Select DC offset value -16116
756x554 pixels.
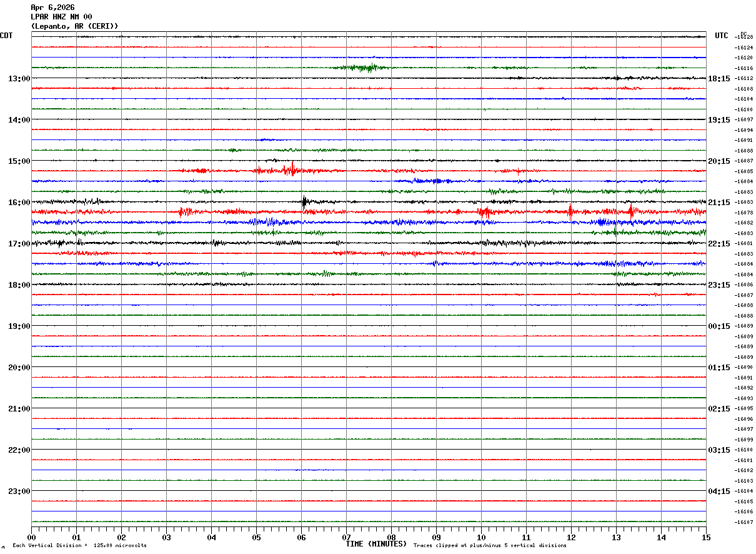pyautogui.click(x=744, y=68)
